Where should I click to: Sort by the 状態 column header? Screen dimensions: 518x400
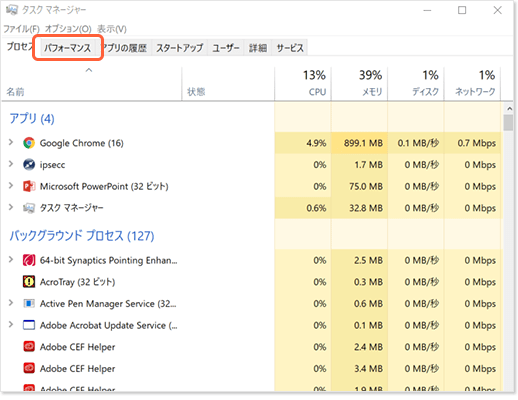coord(228,84)
